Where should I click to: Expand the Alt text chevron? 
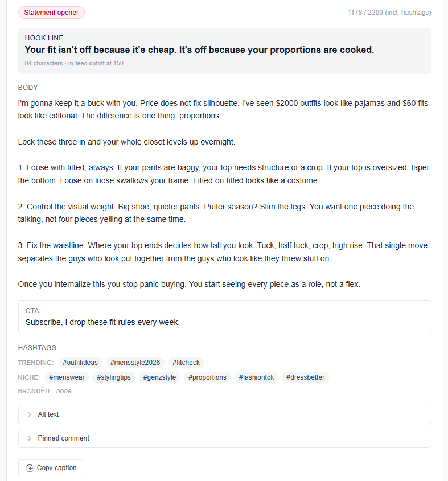click(30, 414)
